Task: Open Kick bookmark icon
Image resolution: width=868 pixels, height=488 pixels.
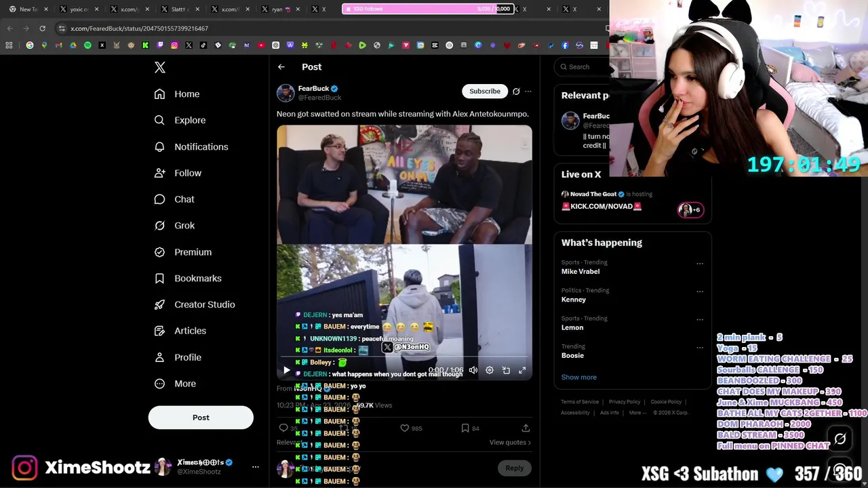Action: pyautogui.click(x=145, y=45)
